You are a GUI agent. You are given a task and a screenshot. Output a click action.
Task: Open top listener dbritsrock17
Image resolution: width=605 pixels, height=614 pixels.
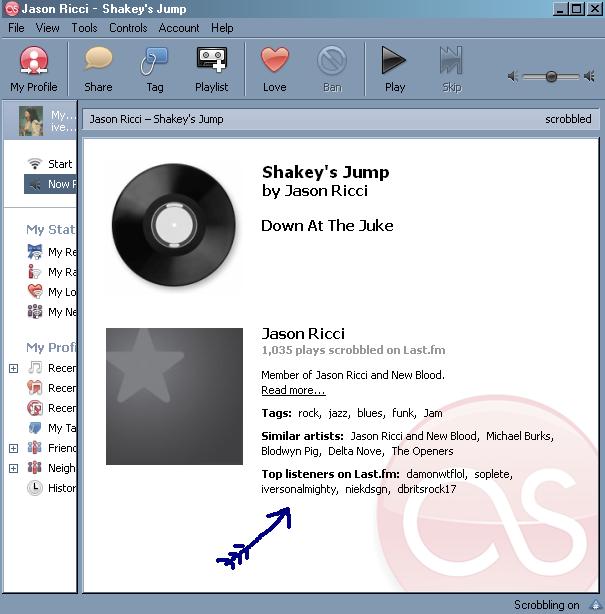427,489
